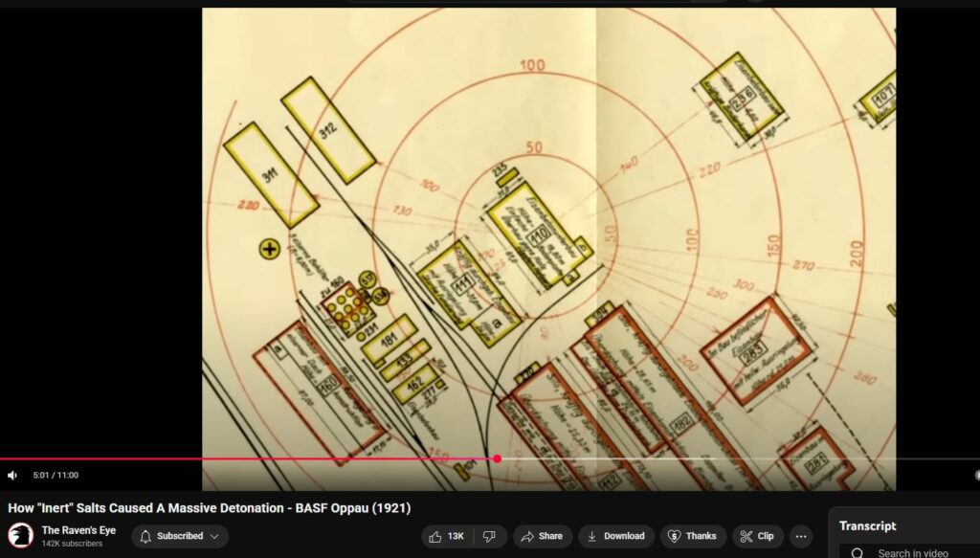Screen dimensions: 980x558
Task: Dislike the video with thumbs down
Action: click(x=490, y=536)
